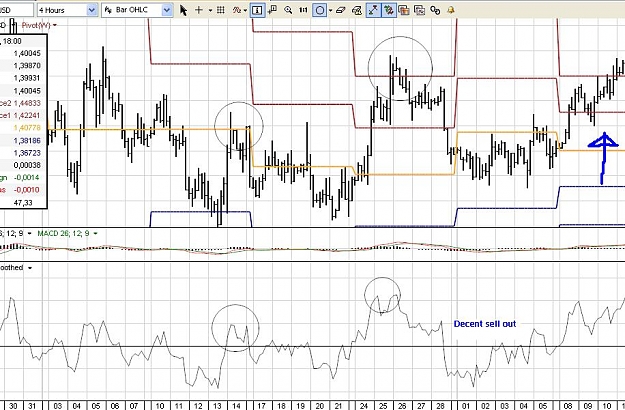The height and width of the screenshot is (410, 625).
Task: Click the green -0,0014 value
Action: click(x=28, y=178)
